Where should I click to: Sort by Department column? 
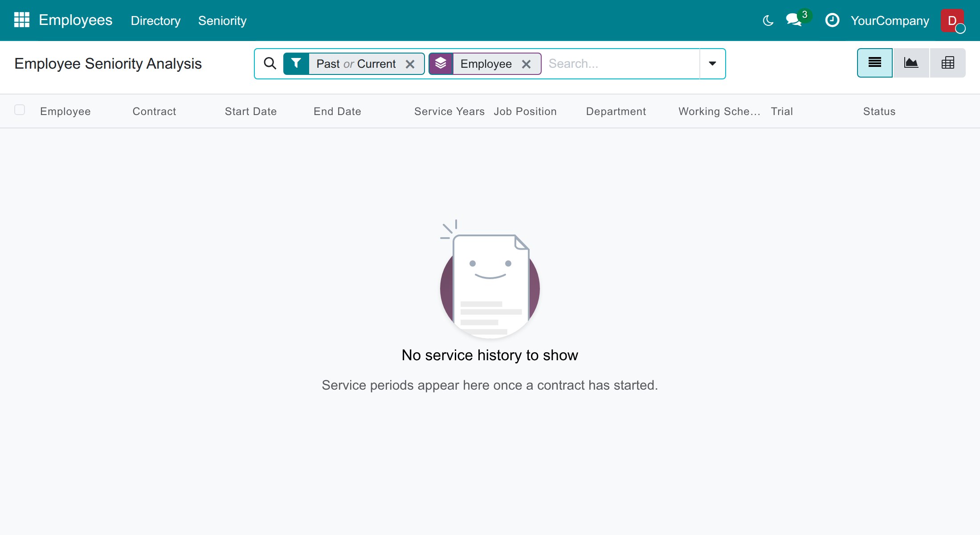[x=616, y=111]
